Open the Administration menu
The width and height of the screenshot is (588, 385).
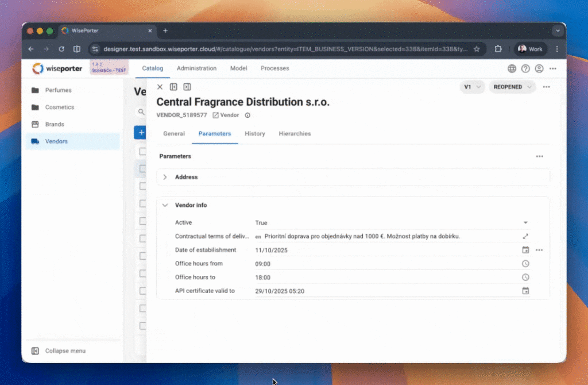196,68
